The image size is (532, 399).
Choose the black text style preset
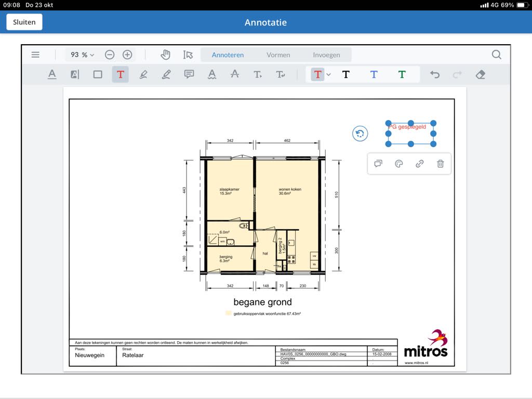point(345,74)
